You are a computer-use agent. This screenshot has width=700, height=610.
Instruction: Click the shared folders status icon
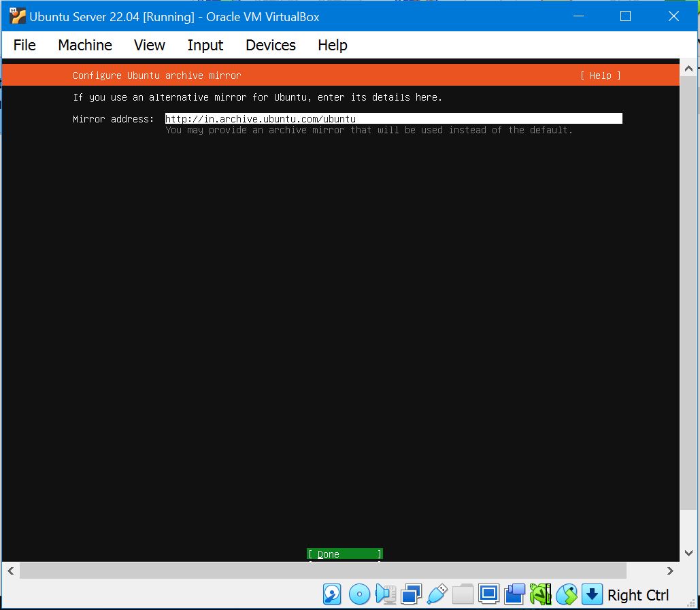(x=463, y=594)
